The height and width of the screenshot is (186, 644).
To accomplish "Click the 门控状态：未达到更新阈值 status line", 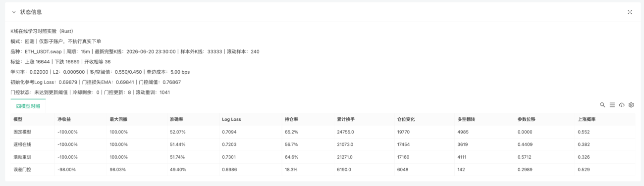I will 90,92.
